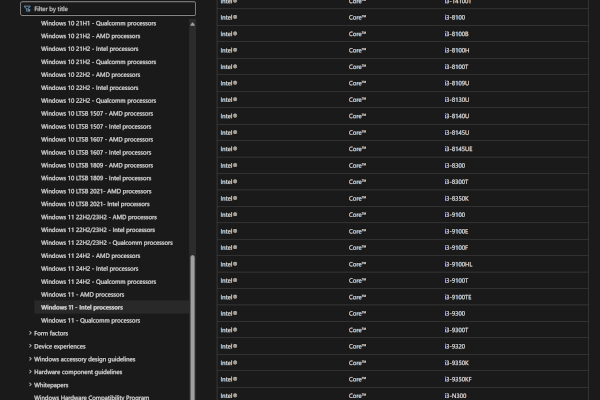Click the filter icon in search box
Screen dimensions: 600x400
[x=27, y=8]
